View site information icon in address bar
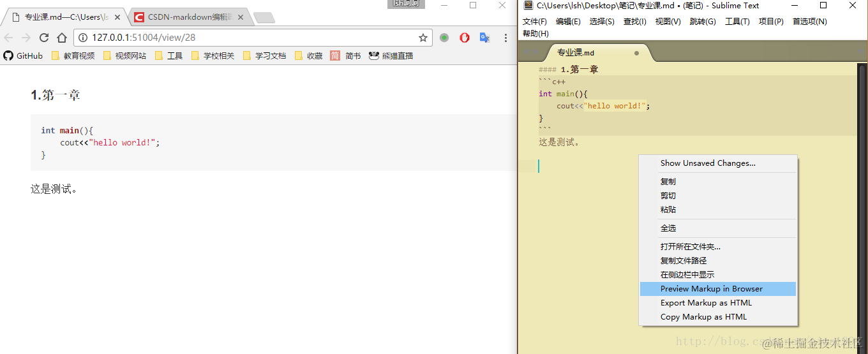Screen dimensions: 868x354 (83, 38)
